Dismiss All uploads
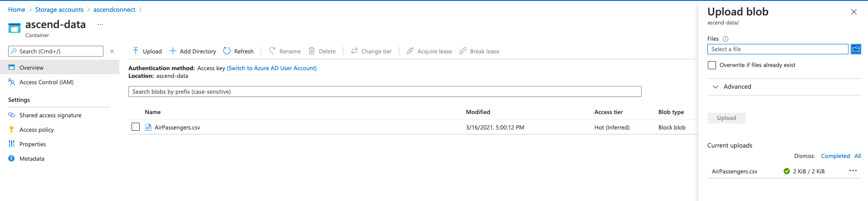This screenshot has width=868, height=201. pyautogui.click(x=858, y=156)
